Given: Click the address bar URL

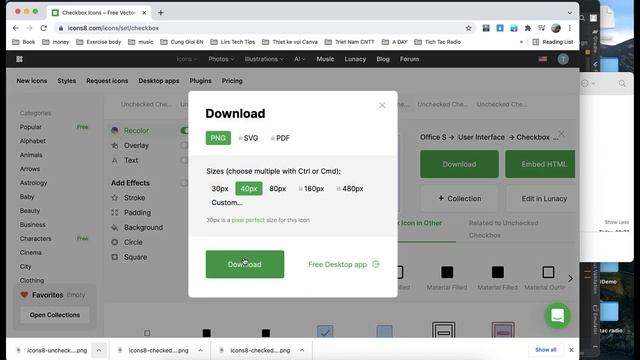Looking at the screenshot, I should [x=113, y=28].
